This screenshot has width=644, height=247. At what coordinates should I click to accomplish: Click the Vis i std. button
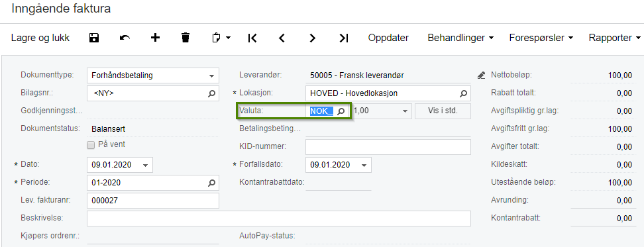pos(443,111)
